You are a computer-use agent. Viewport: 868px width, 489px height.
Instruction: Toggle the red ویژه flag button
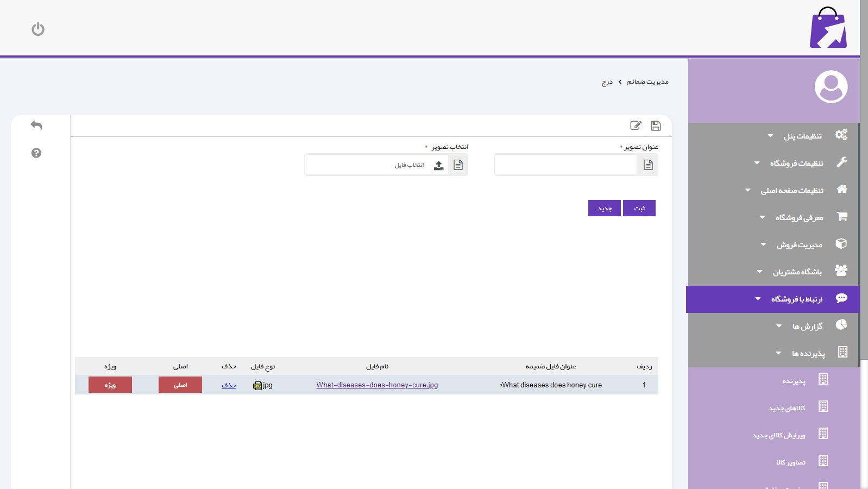(110, 385)
